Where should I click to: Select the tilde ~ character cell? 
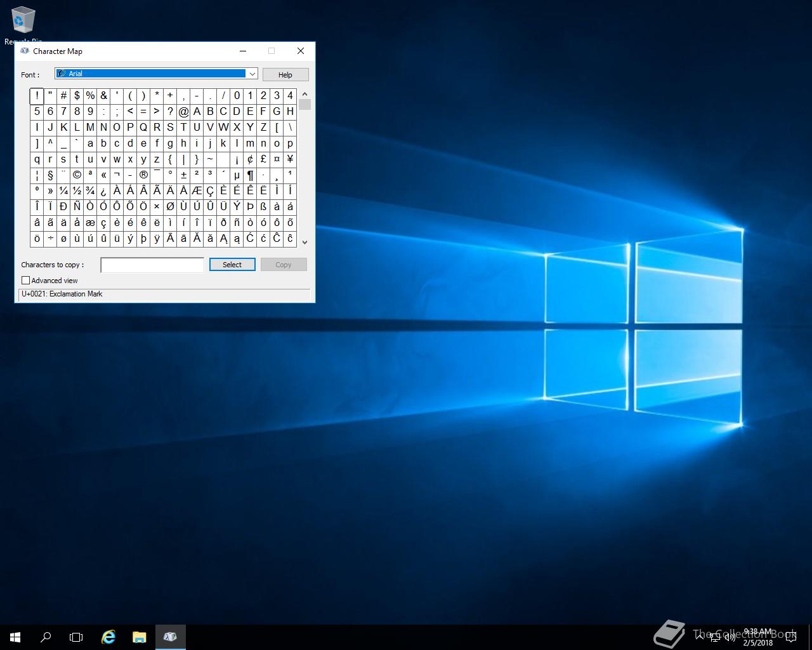(x=210, y=159)
